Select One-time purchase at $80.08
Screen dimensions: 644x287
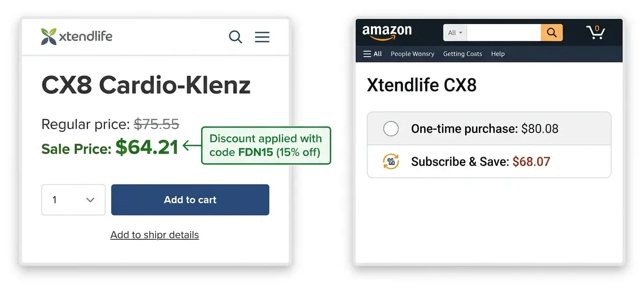pos(484,128)
